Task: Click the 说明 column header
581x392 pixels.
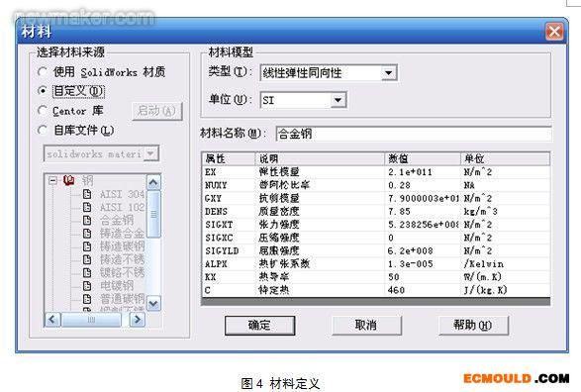Action: [320, 159]
